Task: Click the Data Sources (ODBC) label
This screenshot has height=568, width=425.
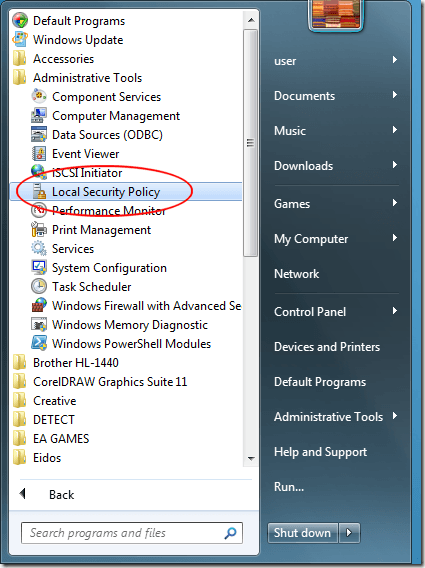Action: pos(107,135)
